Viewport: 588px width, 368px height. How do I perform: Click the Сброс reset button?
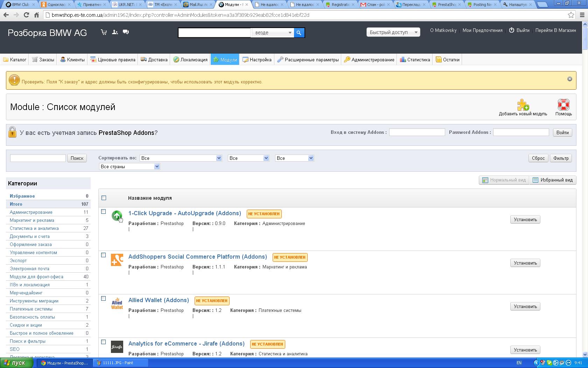tap(538, 158)
